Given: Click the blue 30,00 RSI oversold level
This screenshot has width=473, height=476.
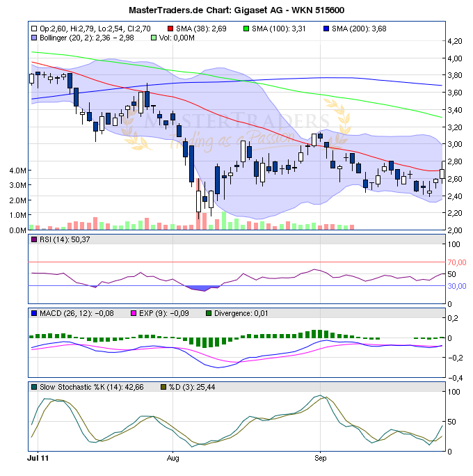Looking at the screenshot, I should pos(457,286).
